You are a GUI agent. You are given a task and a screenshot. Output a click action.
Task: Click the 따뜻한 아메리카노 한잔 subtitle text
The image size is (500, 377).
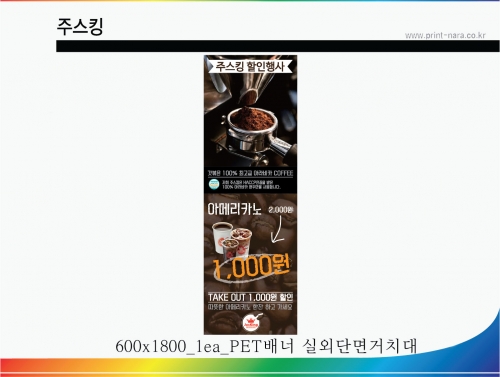pyautogui.click(x=250, y=307)
